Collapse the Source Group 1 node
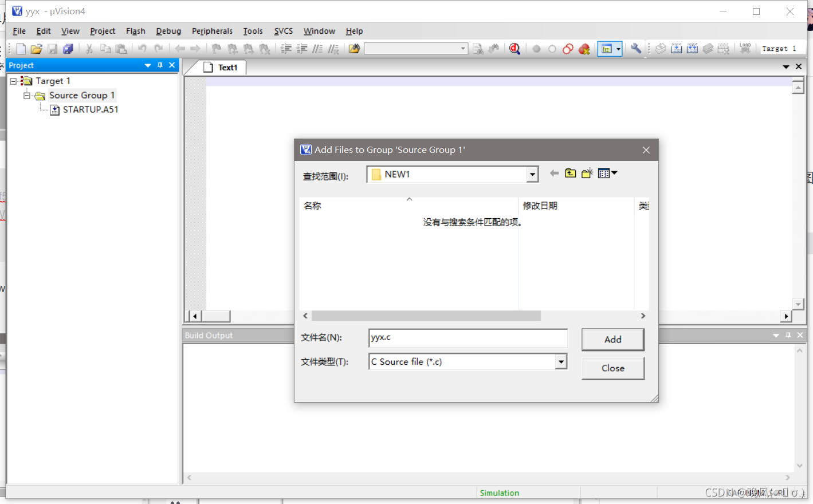 27,96
